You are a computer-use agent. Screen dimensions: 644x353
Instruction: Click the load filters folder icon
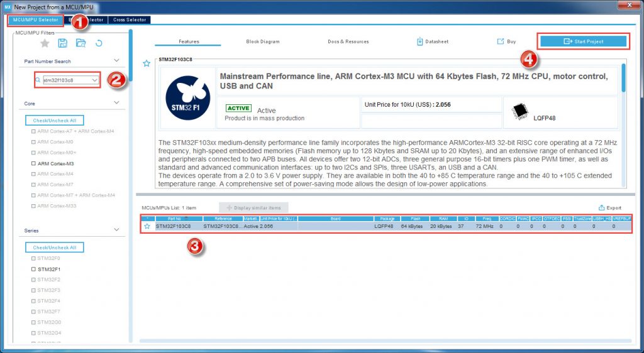[x=80, y=43]
